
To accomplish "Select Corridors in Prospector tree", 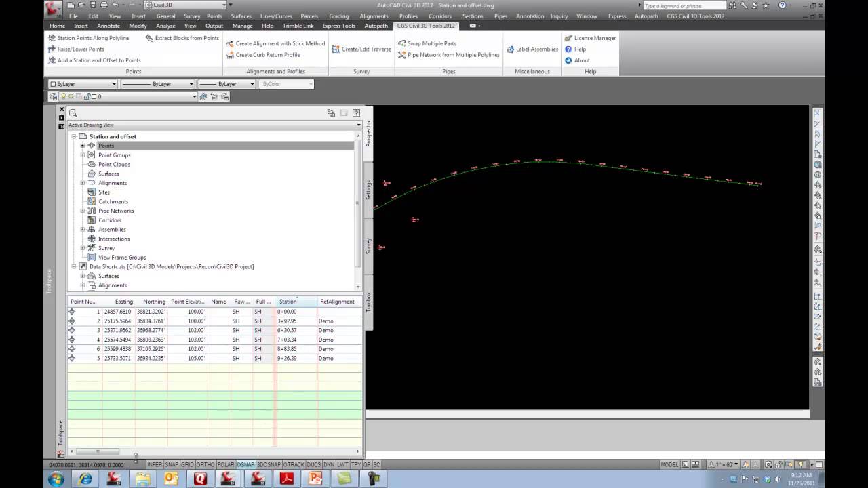I will click(110, 220).
